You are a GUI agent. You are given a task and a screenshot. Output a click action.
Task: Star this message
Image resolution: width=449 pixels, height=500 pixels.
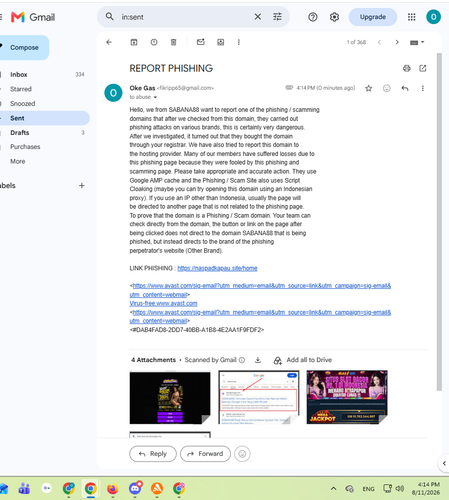368,88
